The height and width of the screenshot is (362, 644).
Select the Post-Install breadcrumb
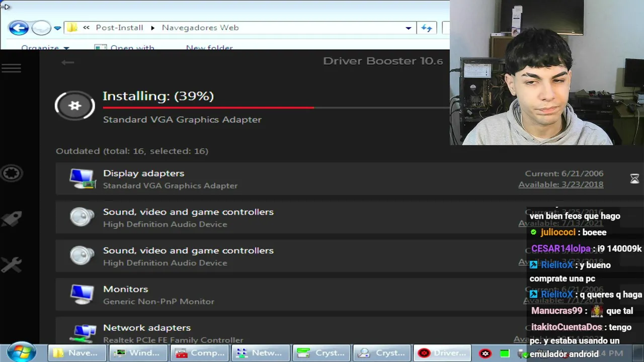[x=119, y=28]
